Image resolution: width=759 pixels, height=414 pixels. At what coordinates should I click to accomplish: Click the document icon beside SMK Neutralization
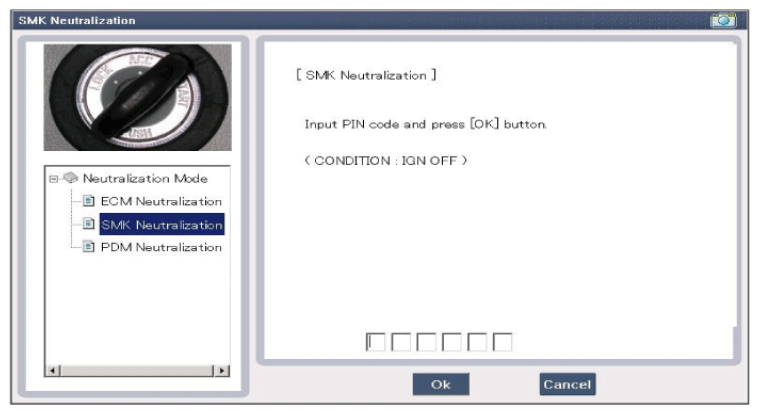point(89,224)
